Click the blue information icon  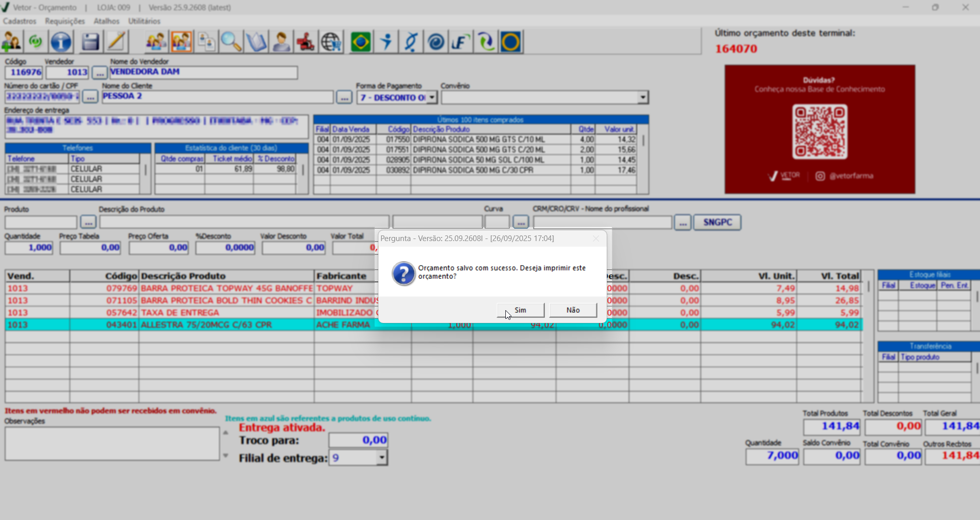[x=61, y=42]
